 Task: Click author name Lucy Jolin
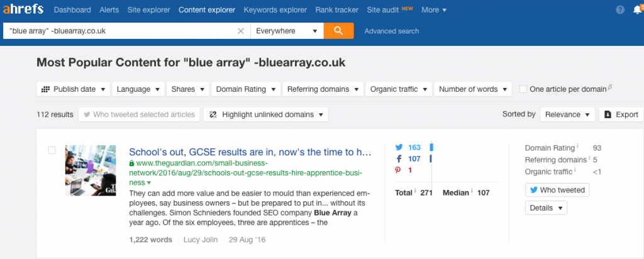[x=201, y=240]
